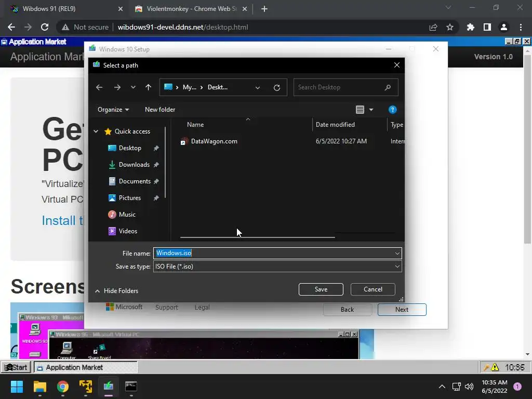This screenshot has width=532, height=399.
Task: Open Google Chrome from the taskbar
Action: click(63, 386)
